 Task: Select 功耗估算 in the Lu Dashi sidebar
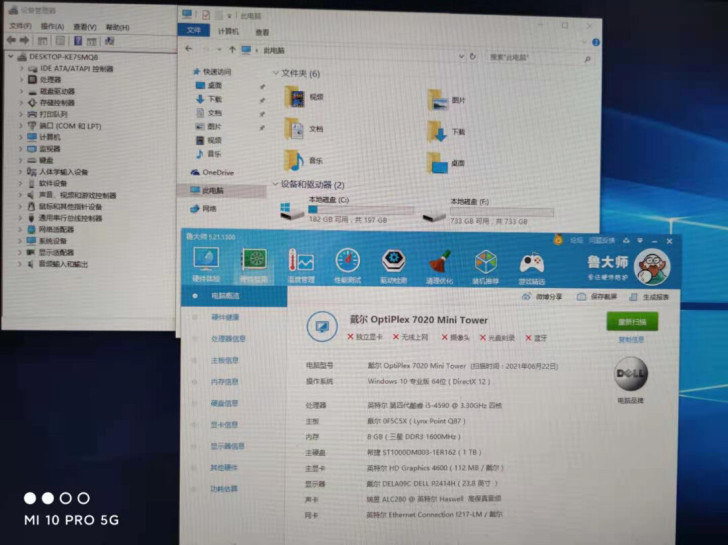[x=224, y=489]
